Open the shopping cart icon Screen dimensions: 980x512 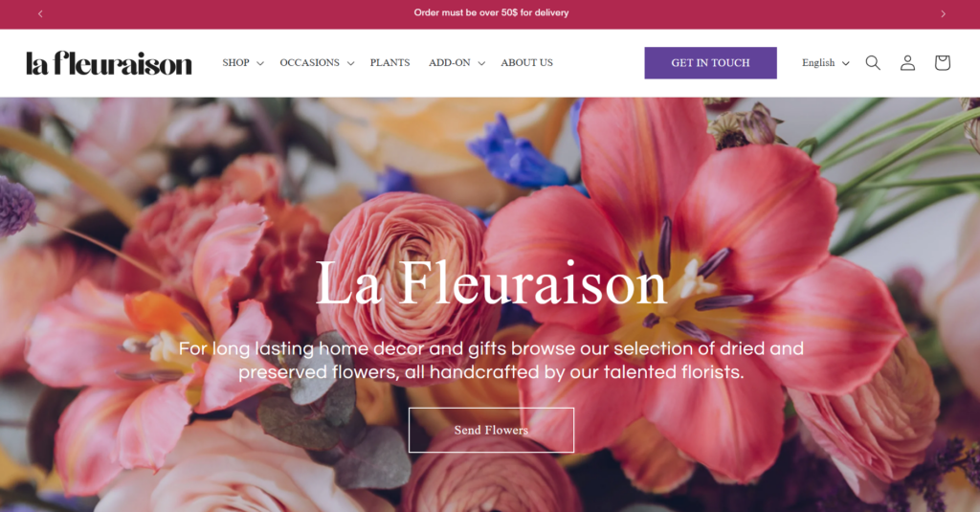tap(943, 62)
